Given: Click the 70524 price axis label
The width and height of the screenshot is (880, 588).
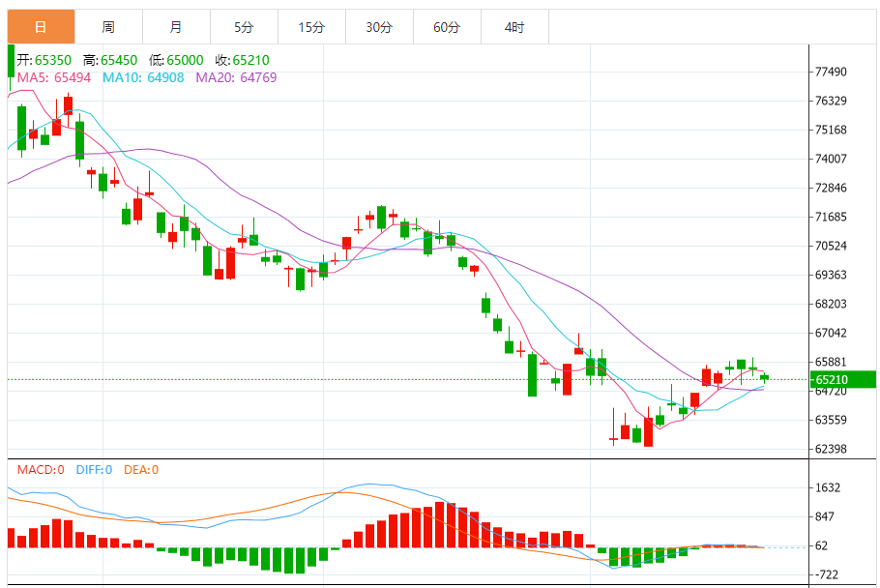Looking at the screenshot, I should pos(831,246).
